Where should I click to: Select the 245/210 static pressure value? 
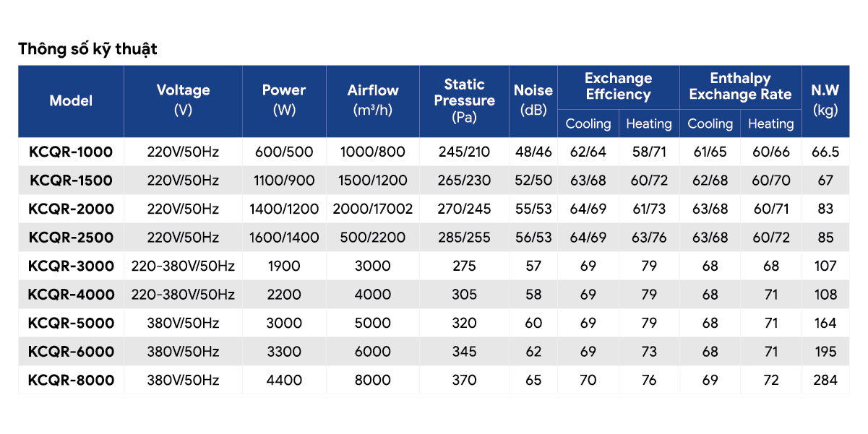[x=465, y=152]
